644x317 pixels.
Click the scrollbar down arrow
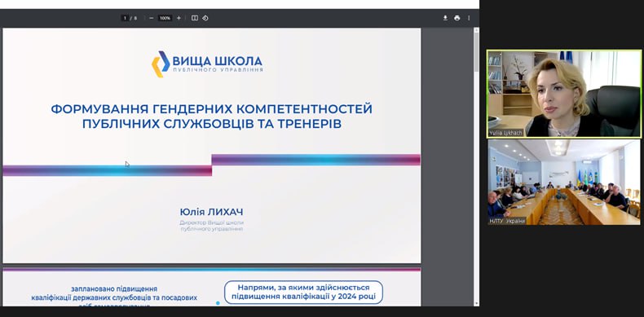476,303
